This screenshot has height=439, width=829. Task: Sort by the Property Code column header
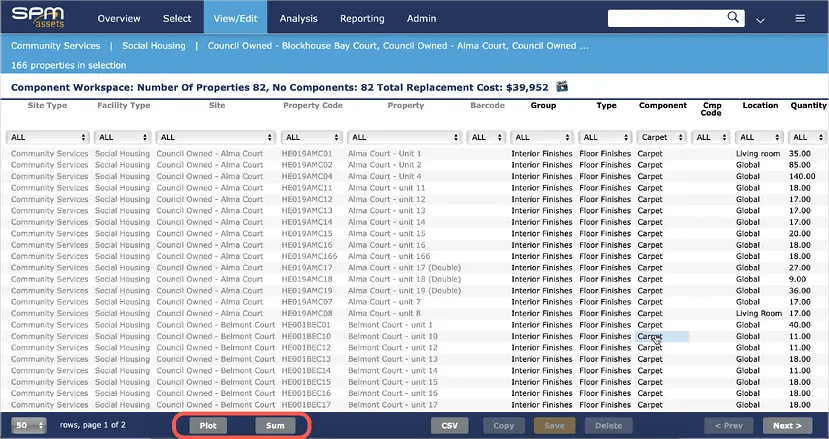point(312,105)
